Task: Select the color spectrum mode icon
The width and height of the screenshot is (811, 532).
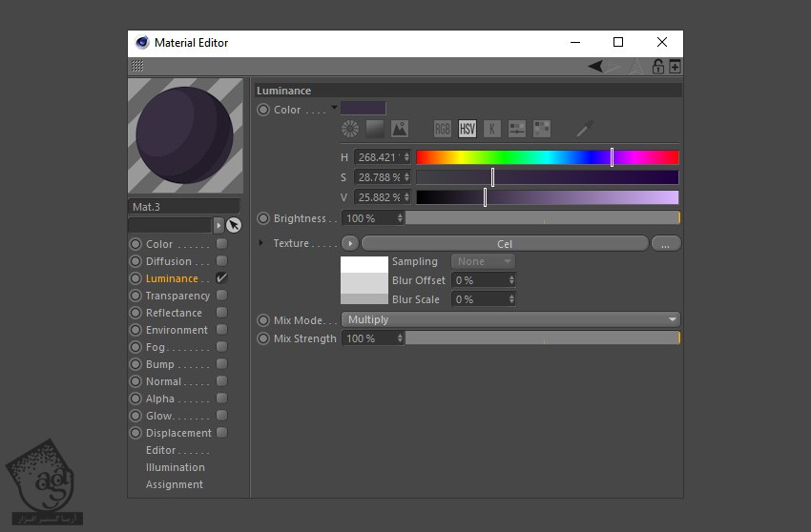Action: [x=375, y=129]
